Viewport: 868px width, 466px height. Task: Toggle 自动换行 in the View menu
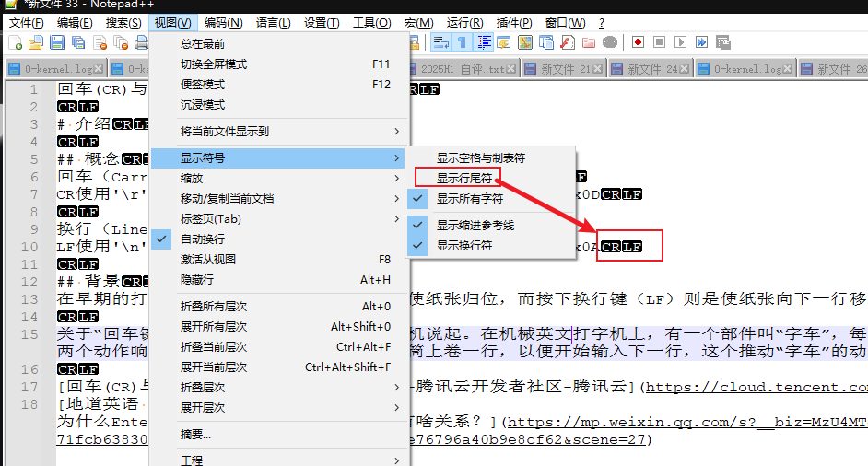point(279,239)
